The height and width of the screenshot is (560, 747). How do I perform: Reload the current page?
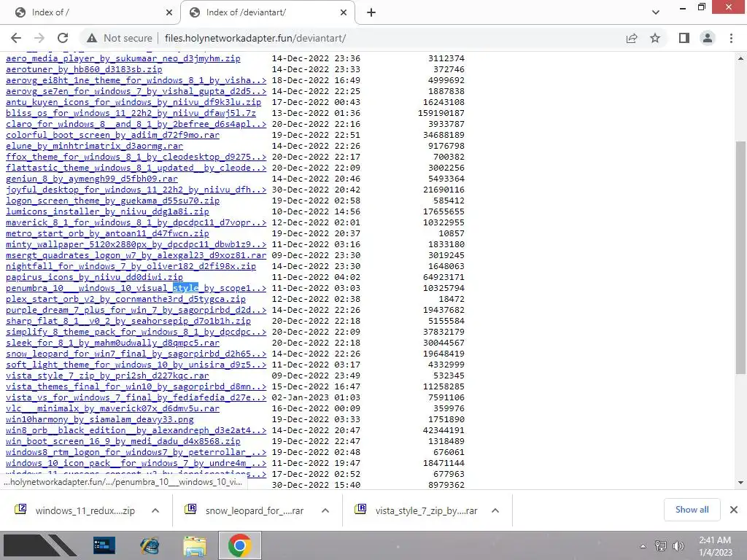click(x=63, y=38)
